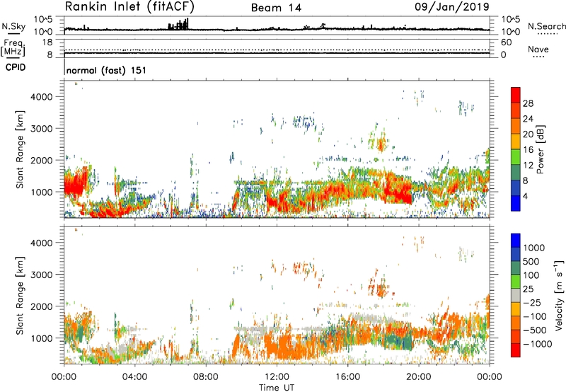Image resolution: width=566 pixels, height=392 pixels.
Task: Click the '4000' tick on velocity panel axis
Action: click(x=42, y=243)
